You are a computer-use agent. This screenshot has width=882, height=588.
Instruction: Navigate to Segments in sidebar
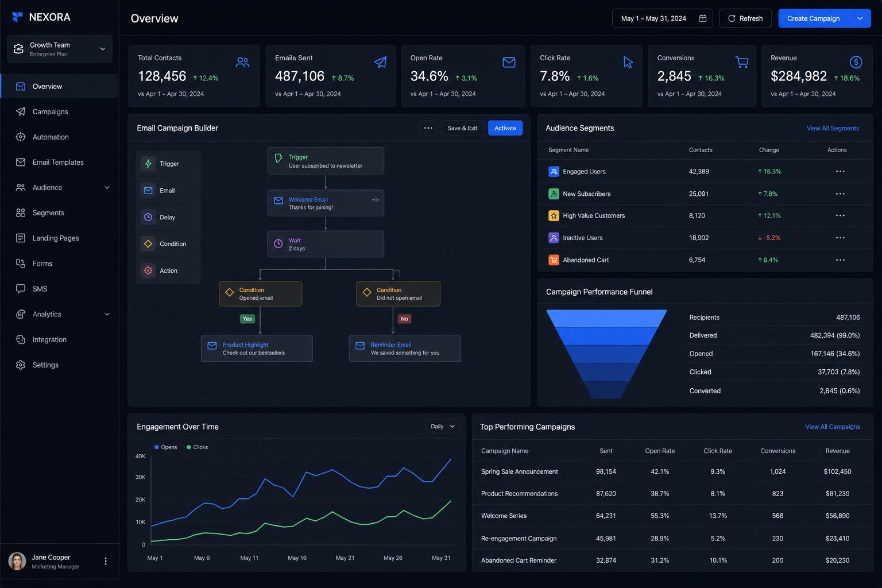pos(60,213)
